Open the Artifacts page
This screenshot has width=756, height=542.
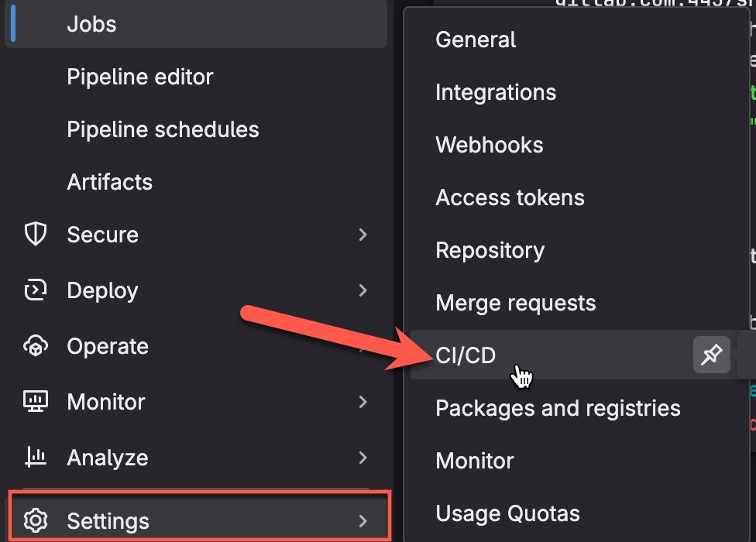click(x=110, y=182)
